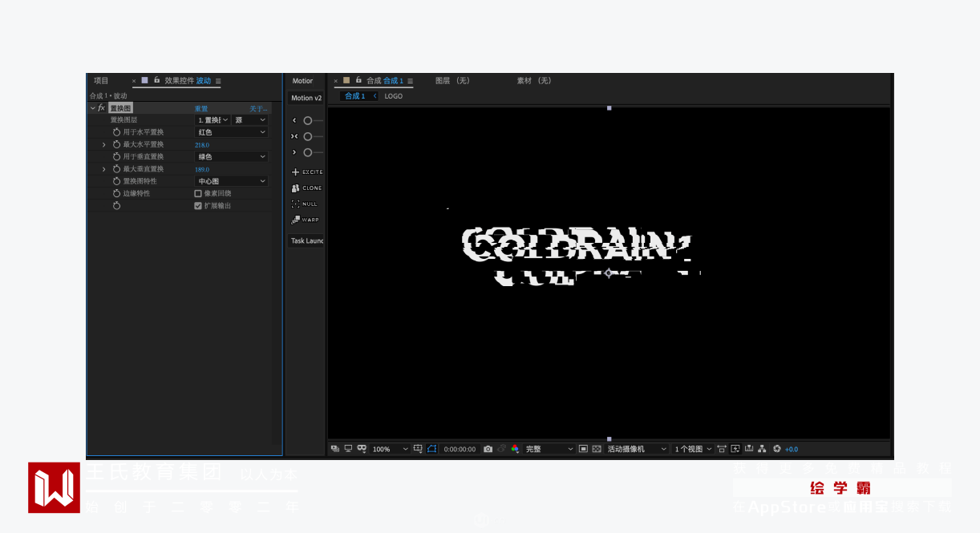Open the 合成 panel menu

click(410, 81)
